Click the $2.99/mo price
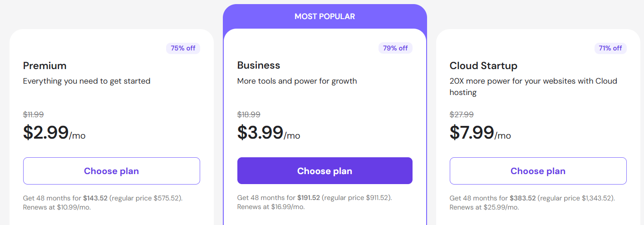The width and height of the screenshot is (644, 225). (54, 133)
